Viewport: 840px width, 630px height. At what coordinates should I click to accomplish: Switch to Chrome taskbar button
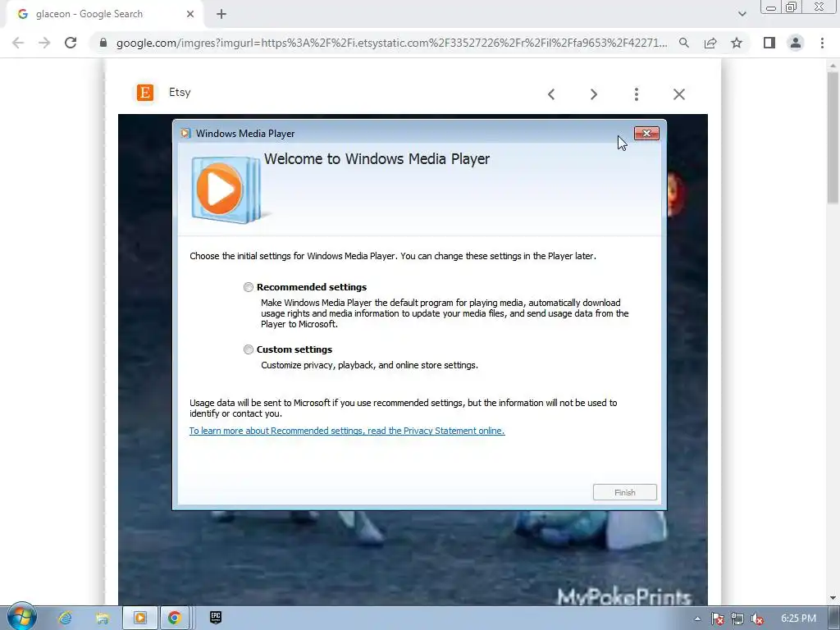tap(175, 619)
